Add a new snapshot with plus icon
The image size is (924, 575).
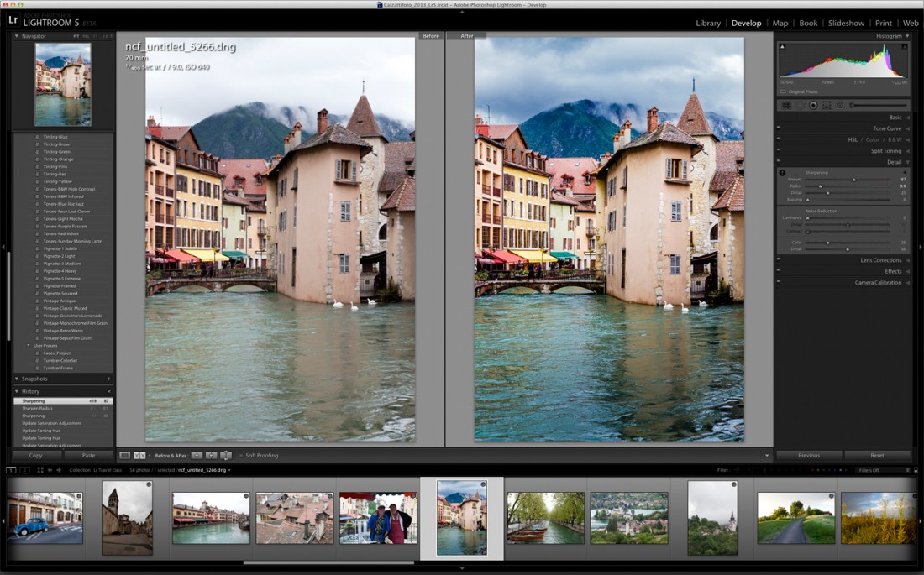coord(108,379)
